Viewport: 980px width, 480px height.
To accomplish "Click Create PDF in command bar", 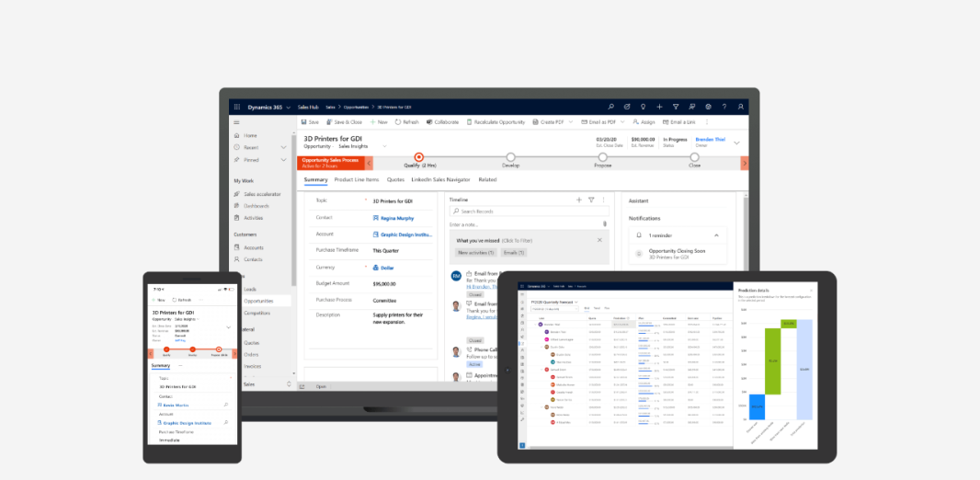I will point(548,122).
